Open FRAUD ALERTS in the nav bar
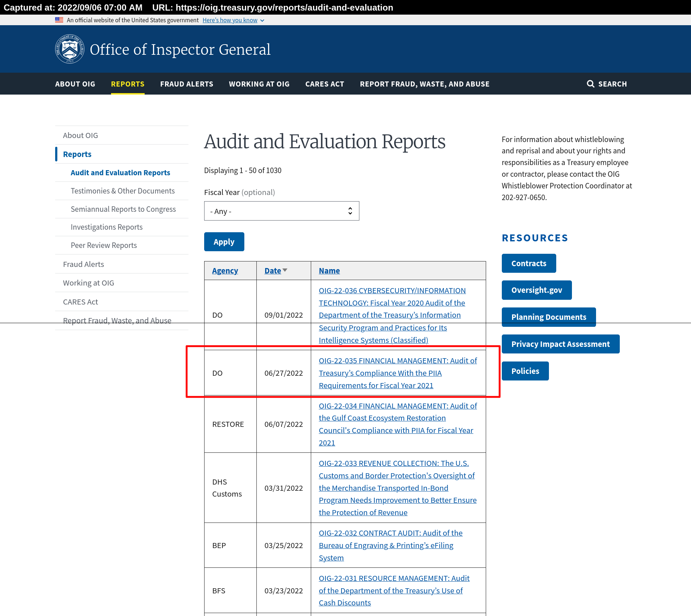 coord(187,84)
